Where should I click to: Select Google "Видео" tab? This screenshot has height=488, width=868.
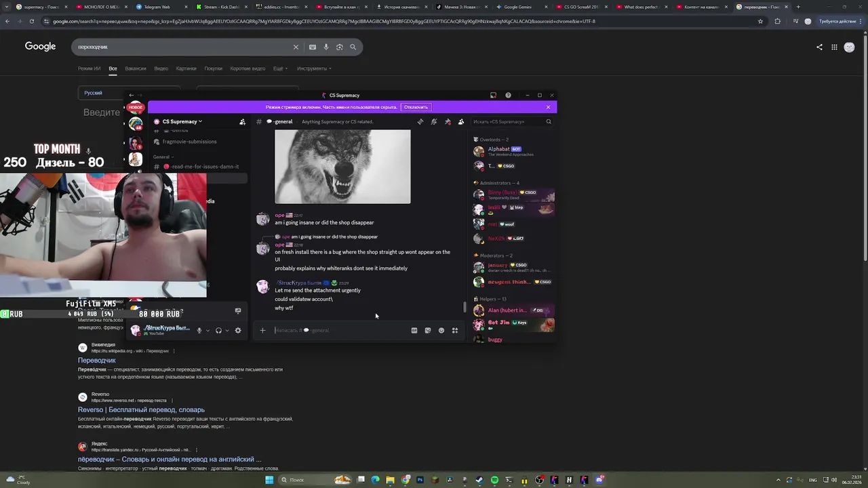tap(161, 68)
